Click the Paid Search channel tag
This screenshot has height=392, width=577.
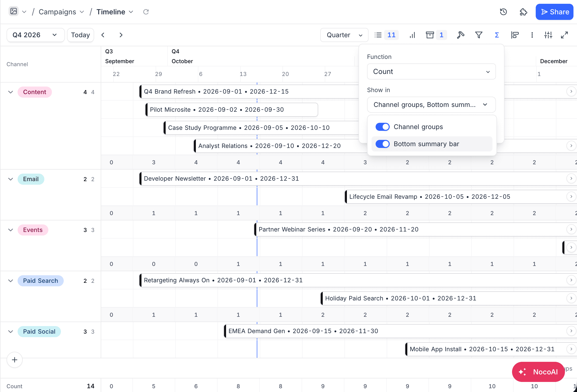[x=40, y=281]
